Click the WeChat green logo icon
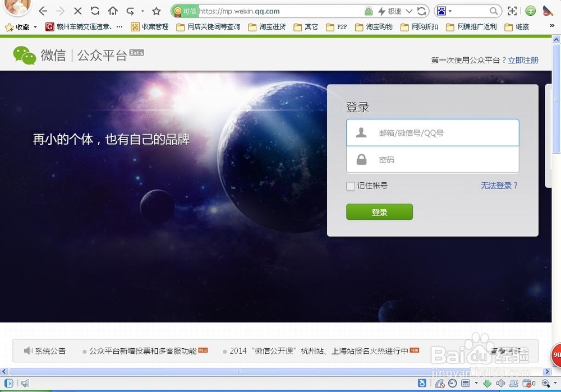Viewport: 561px width, 392px height. coord(24,56)
